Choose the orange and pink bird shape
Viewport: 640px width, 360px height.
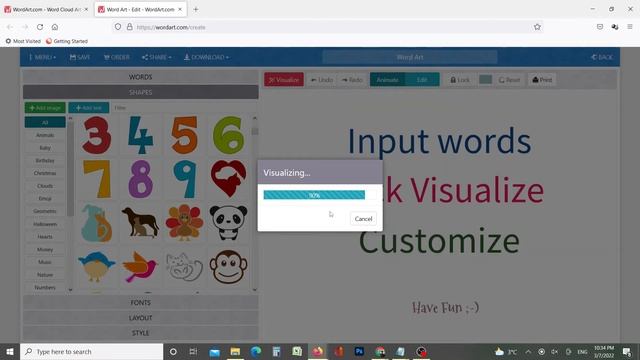click(140, 267)
